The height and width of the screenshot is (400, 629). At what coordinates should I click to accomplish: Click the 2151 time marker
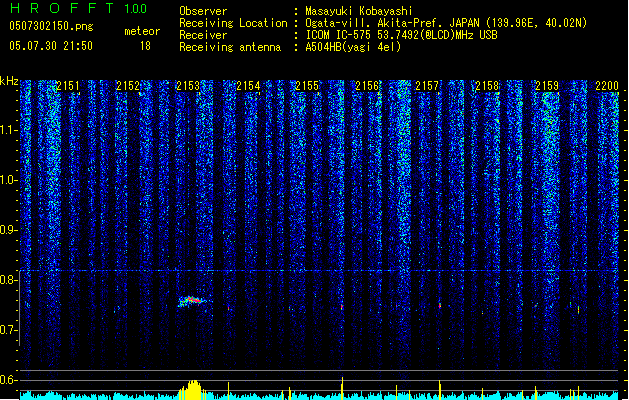(68, 86)
